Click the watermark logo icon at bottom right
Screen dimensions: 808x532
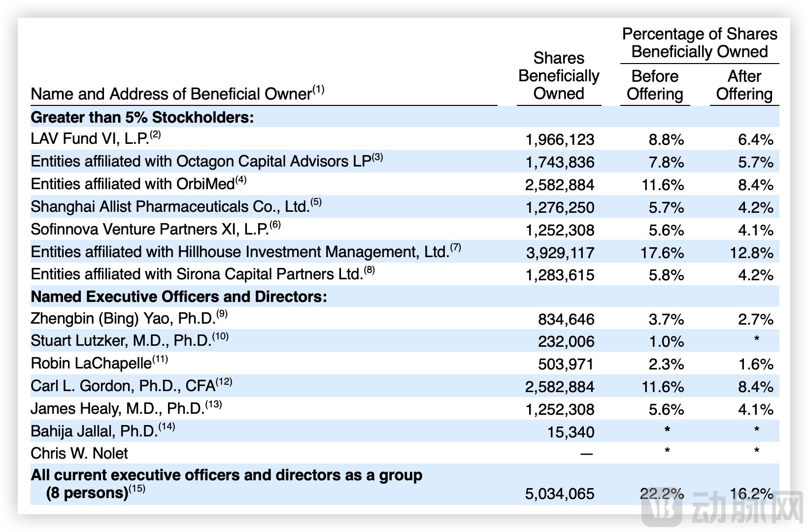[662, 507]
